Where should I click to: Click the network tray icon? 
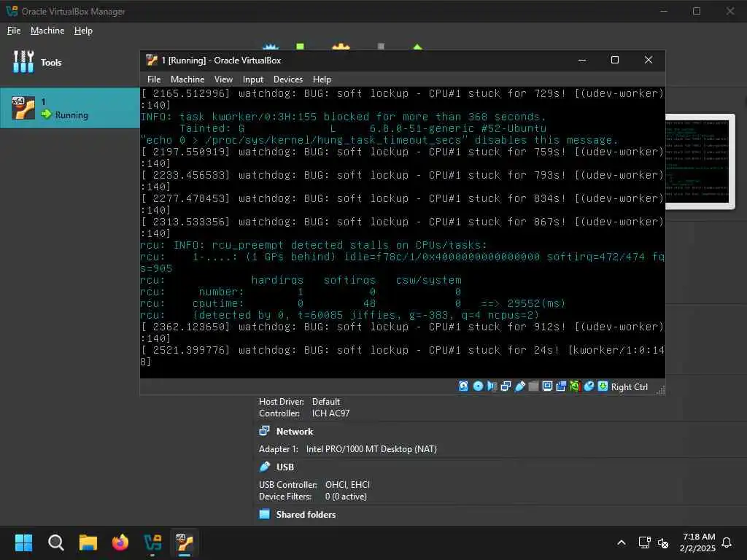click(644, 542)
